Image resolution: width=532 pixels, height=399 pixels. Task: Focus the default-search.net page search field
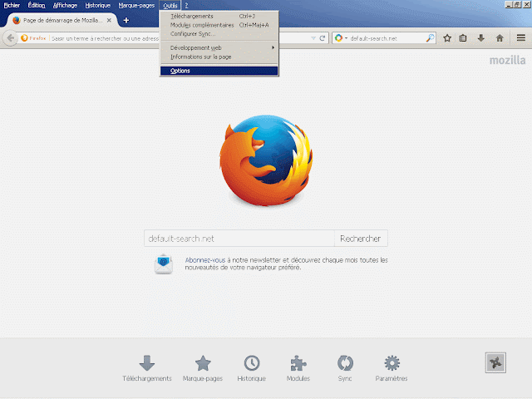click(x=239, y=239)
